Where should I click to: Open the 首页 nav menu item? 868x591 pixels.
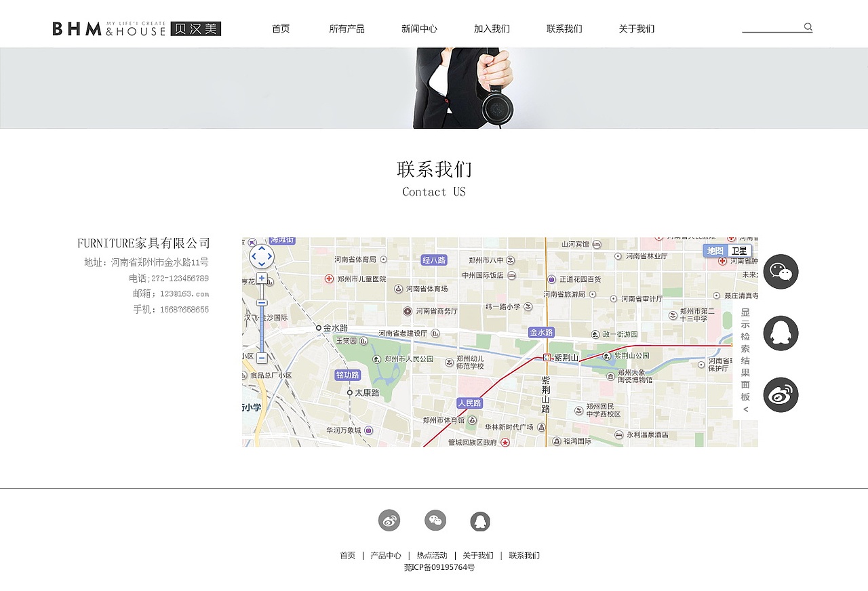pyautogui.click(x=281, y=29)
